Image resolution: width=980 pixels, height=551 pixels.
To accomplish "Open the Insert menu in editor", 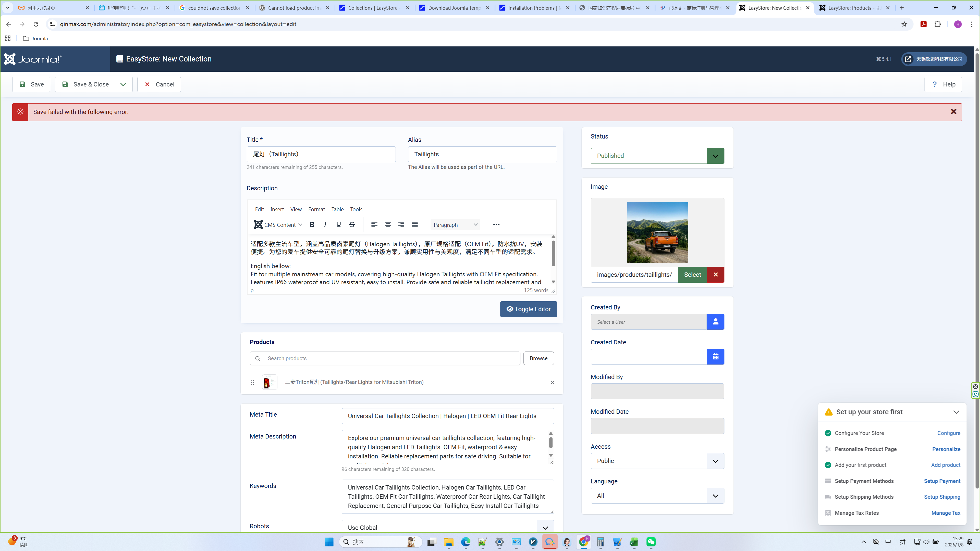I will click(277, 209).
